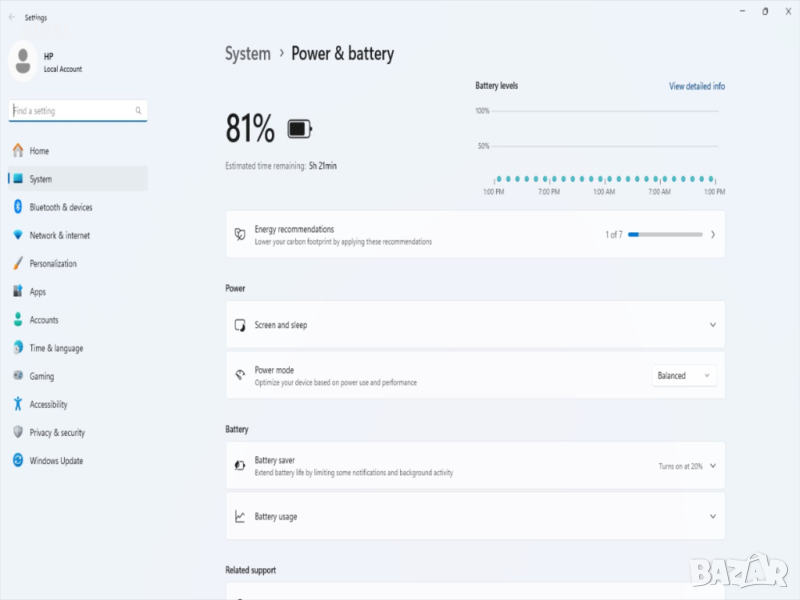The width and height of the screenshot is (800, 600).
Task: Open Energy recommendations page
Action: (475, 235)
